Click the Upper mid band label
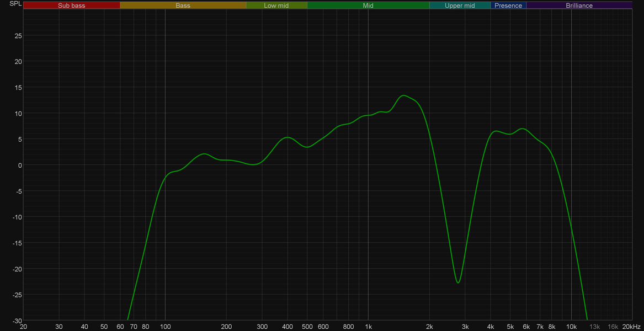 [460, 6]
